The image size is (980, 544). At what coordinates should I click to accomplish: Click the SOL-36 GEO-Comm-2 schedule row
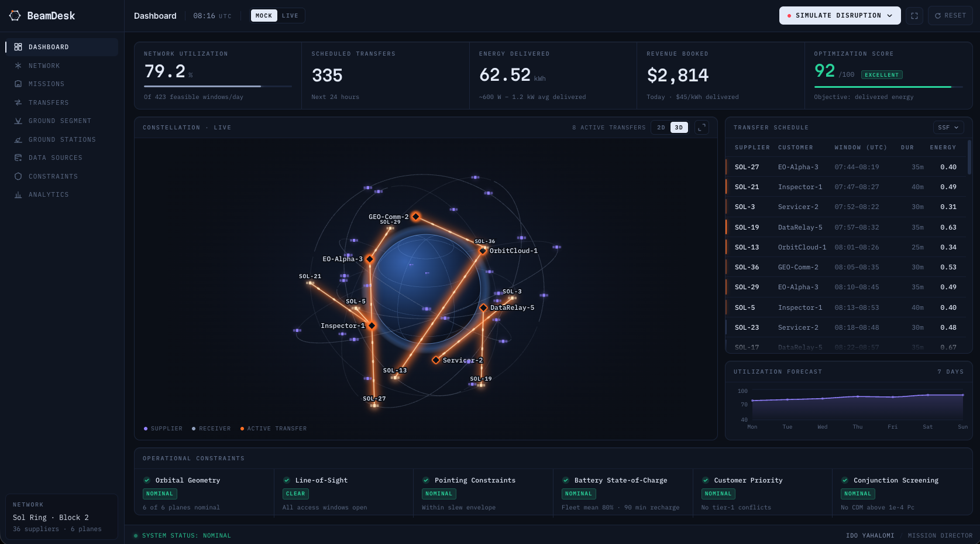pyautogui.click(x=846, y=267)
